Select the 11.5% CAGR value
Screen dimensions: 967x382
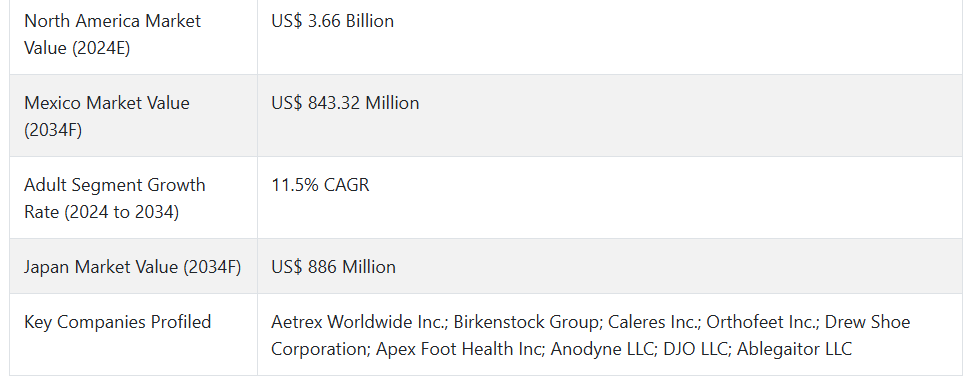pos(320,185)
